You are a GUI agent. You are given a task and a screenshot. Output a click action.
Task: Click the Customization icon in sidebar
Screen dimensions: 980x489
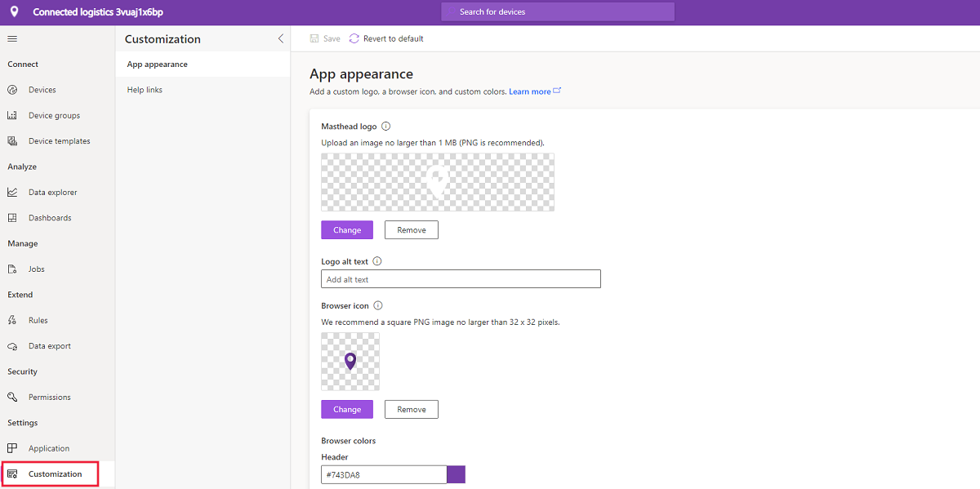[12, 474]
